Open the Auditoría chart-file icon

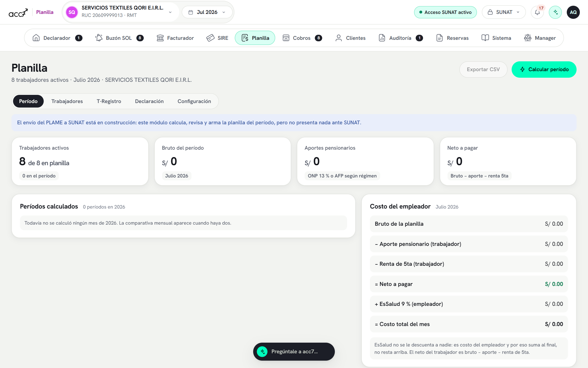[x=382, y=38]
